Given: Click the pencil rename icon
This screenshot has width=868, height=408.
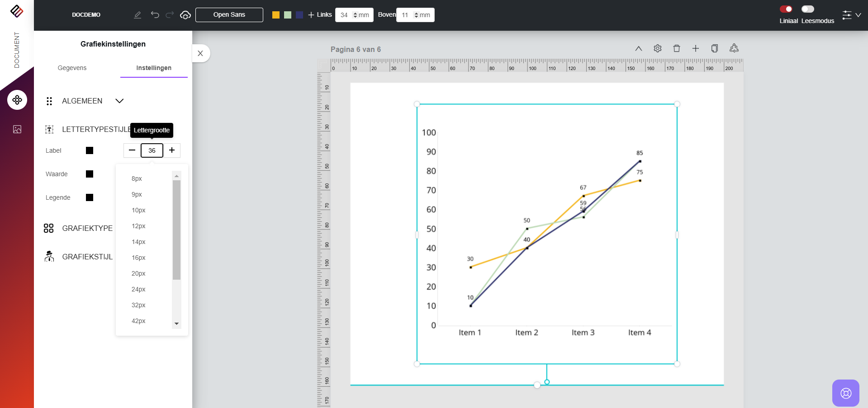Looking at the screenshot, I should click(138, 15).
